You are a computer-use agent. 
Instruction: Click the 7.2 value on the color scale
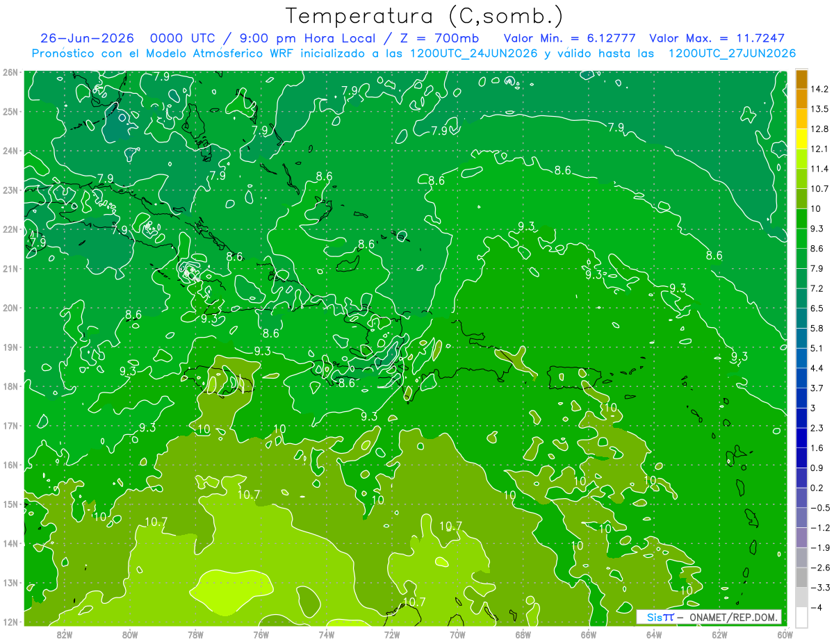coord(817,288)
